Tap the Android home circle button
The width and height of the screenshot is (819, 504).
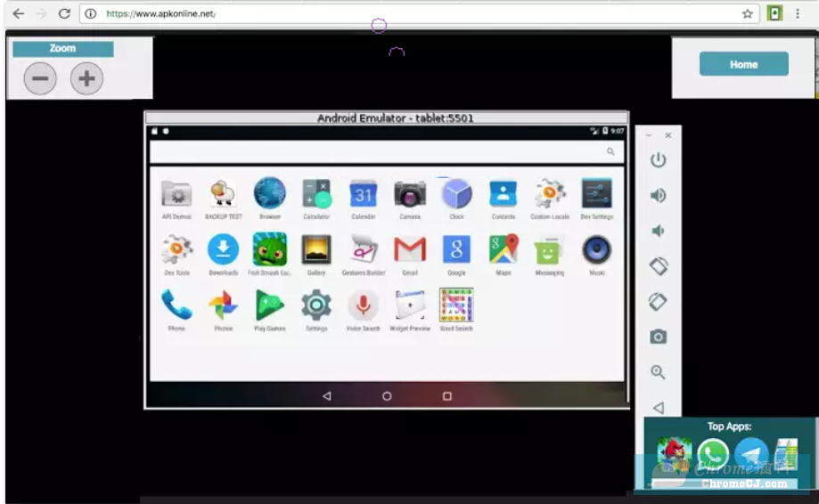(387, 396)
